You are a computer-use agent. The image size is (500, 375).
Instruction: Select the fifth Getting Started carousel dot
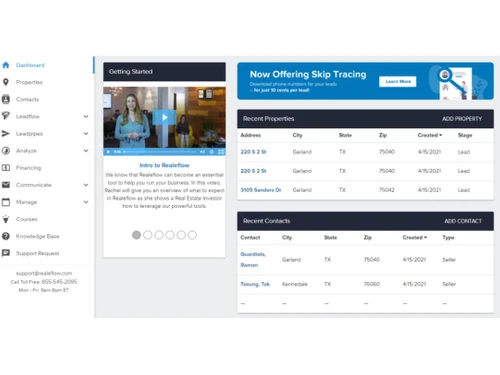181,235
